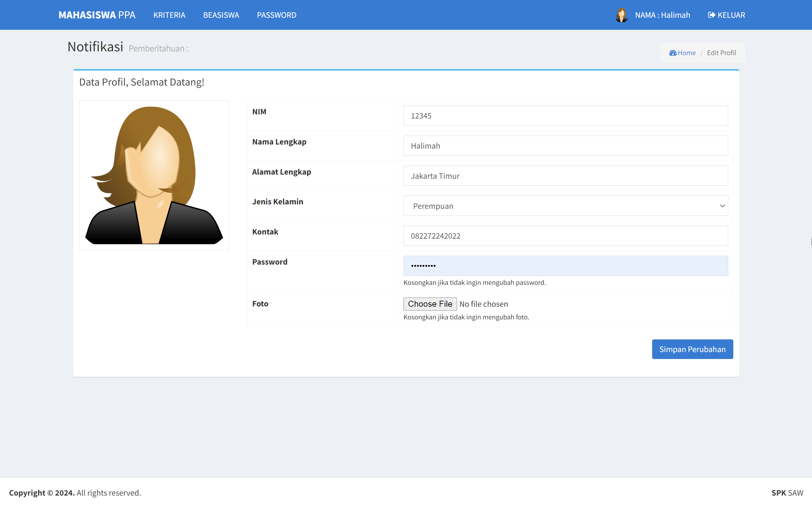Open the BEASISWA menu item

tap(221, 15)
